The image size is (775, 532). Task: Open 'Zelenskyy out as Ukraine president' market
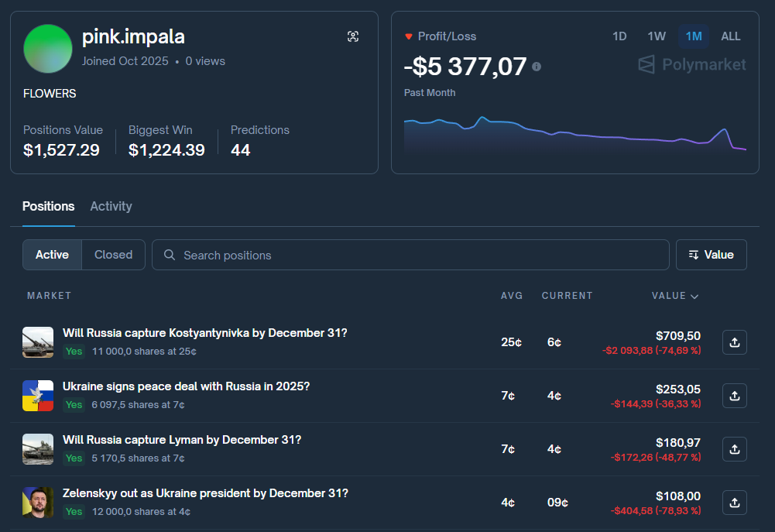(x=205, y=493)
